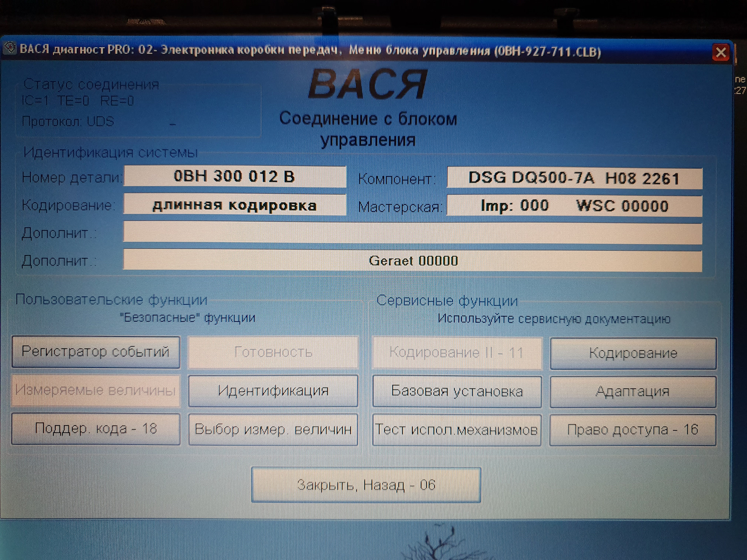This screenshot has width=747, height=560.
Task: Click the empty first Дополнит. field
Action: pos(413,233)
